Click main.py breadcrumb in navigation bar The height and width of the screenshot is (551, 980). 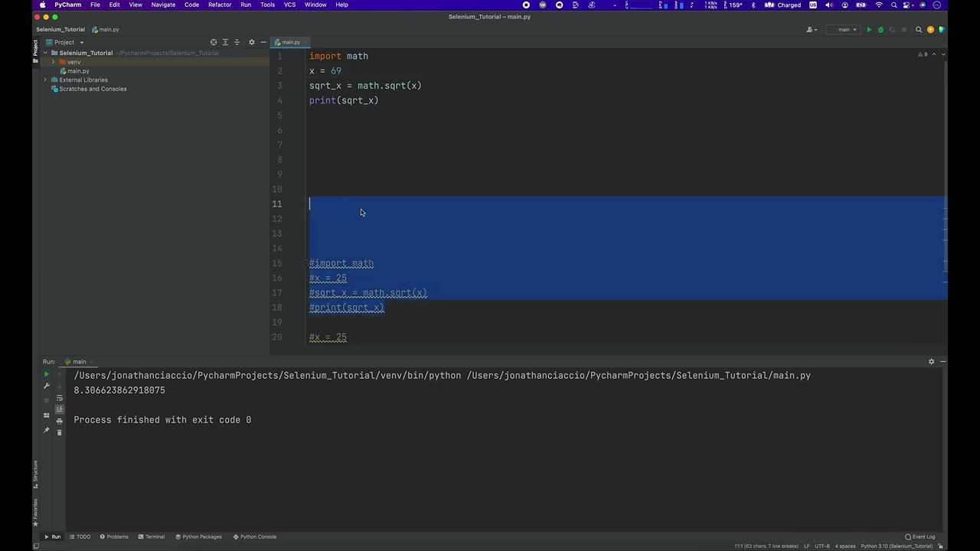106,30
